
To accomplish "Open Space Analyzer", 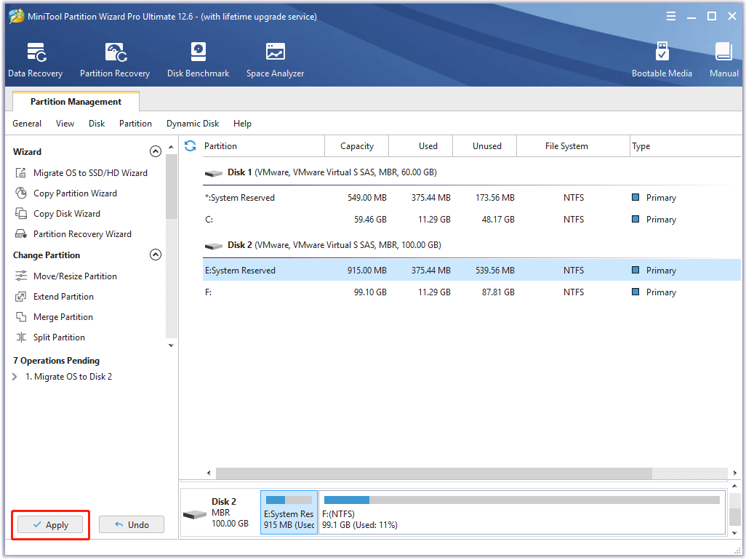I will tap(275, 60).
